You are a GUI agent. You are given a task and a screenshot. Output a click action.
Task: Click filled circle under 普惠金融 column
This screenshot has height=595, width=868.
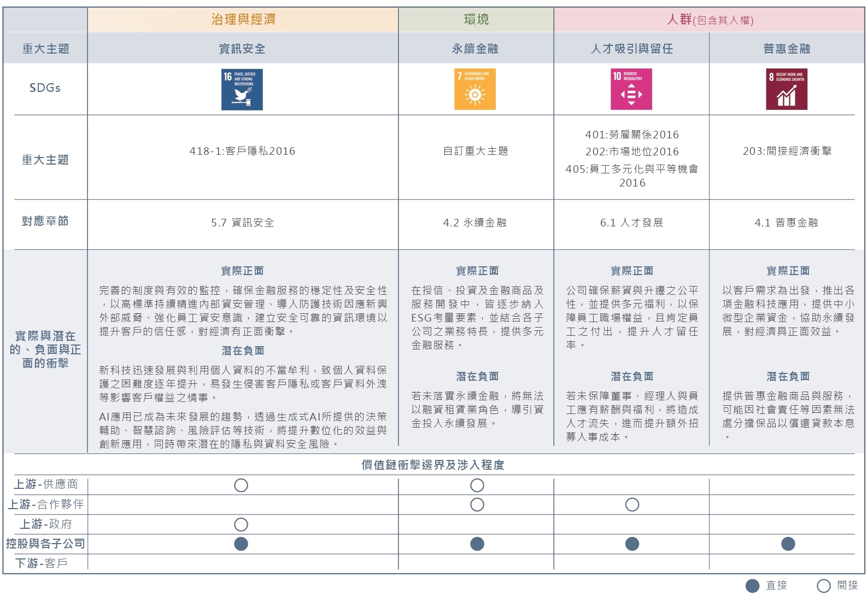(x=788, y=544)
